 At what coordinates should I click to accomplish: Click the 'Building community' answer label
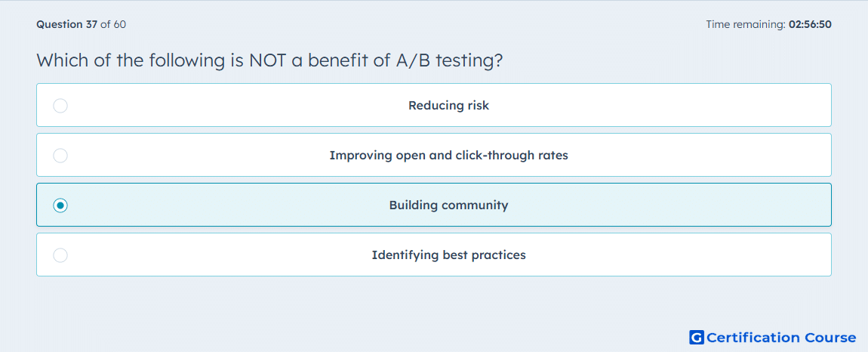[448, 205]
